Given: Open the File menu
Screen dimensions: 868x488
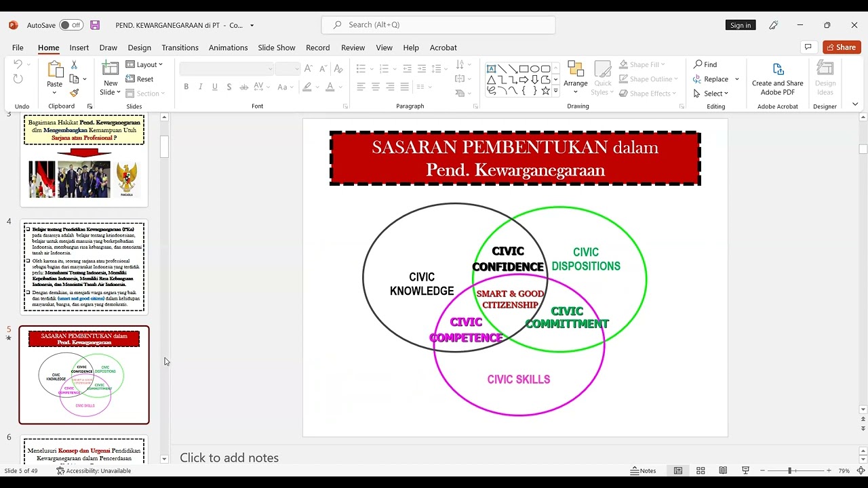Looking at the screenshot, I should tap(18, 47).
